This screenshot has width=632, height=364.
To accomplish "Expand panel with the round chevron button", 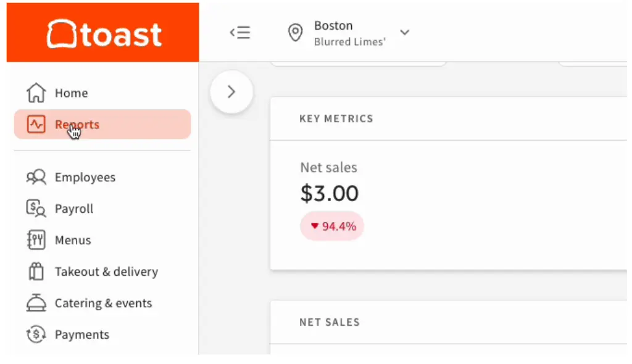I will (231, 92).
